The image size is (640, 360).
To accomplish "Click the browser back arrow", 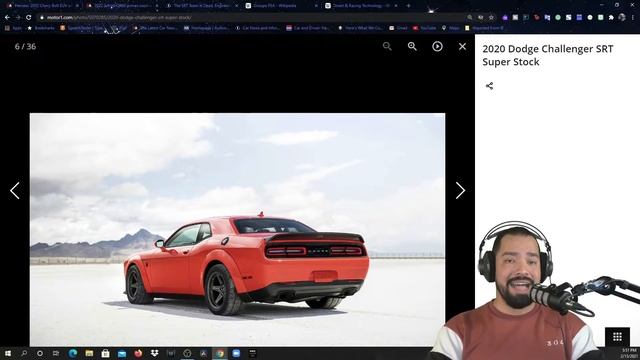I will (7, 18).
